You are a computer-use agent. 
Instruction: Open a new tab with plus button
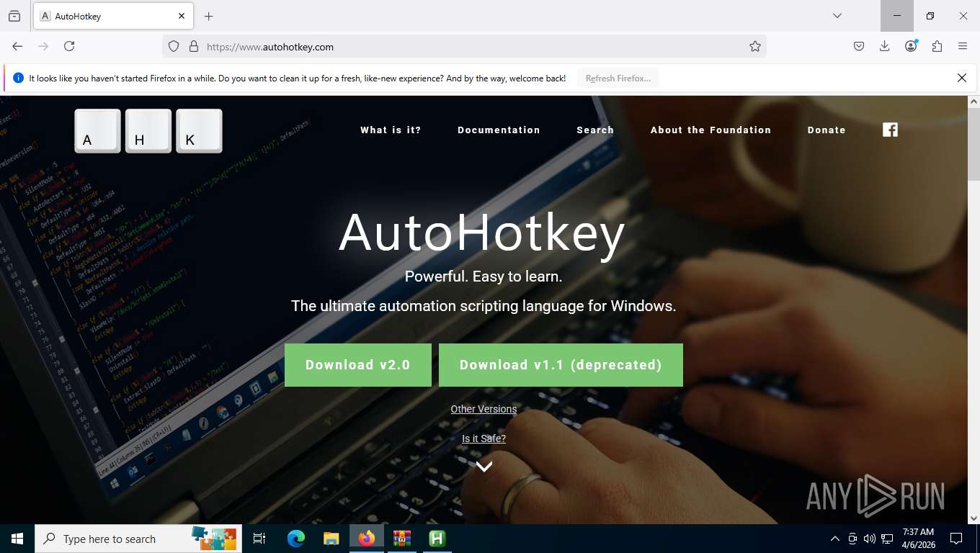tap(208, 16)
